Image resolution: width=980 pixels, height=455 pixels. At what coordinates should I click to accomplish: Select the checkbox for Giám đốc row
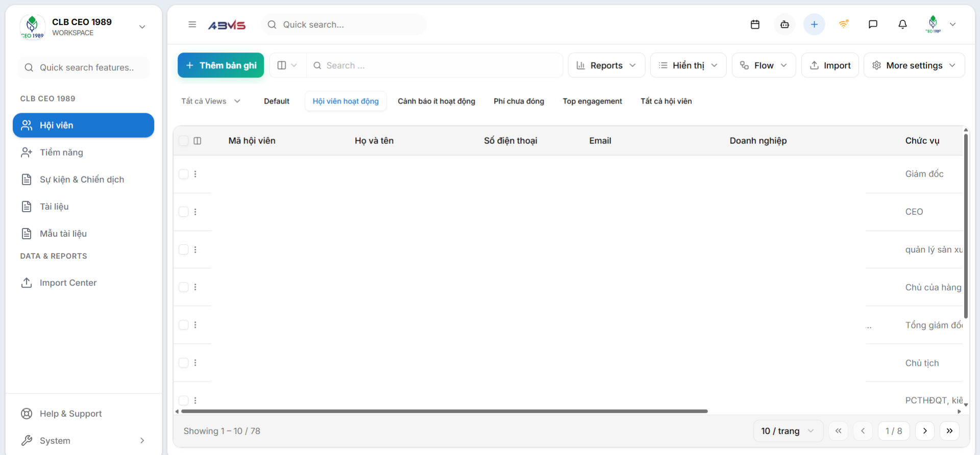[x=184, y=174]
